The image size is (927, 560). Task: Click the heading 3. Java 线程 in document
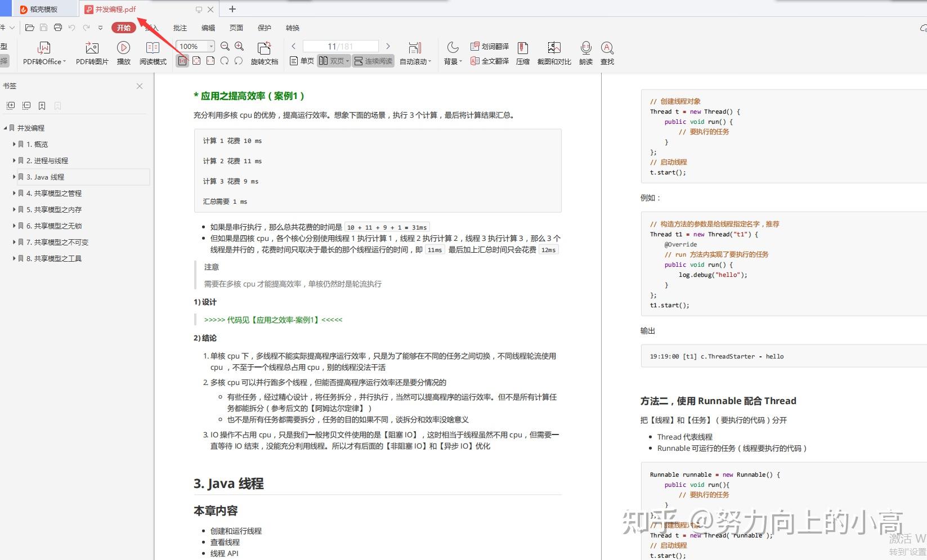(x=229, y=483)
